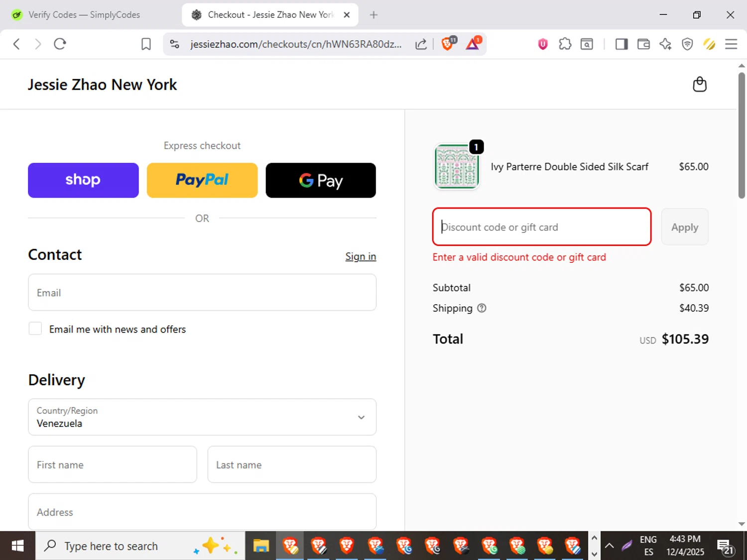
Task: Open the browser hamburger menu
Action: (731, 44)
